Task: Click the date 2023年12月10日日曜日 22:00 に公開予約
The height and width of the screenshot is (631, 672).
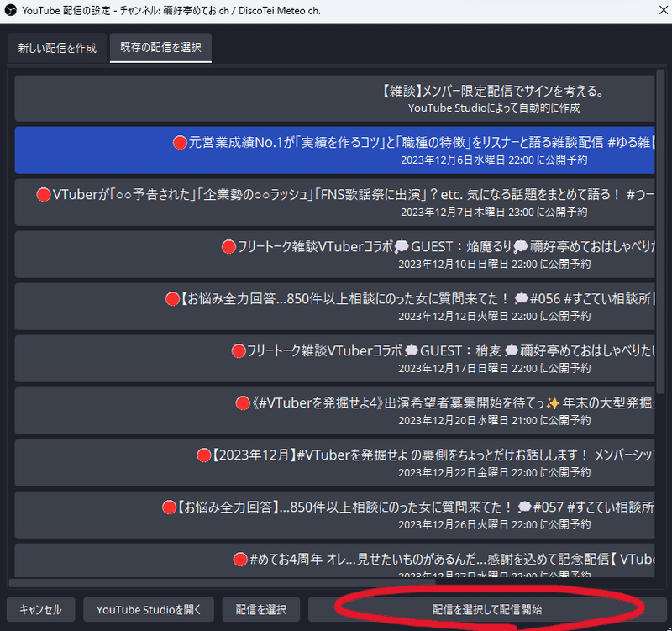Action: pos(495,264)
